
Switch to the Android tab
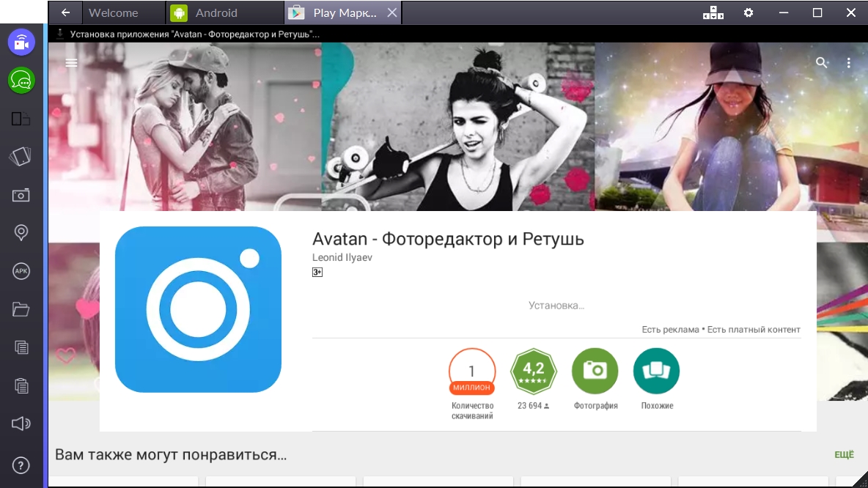216,12
